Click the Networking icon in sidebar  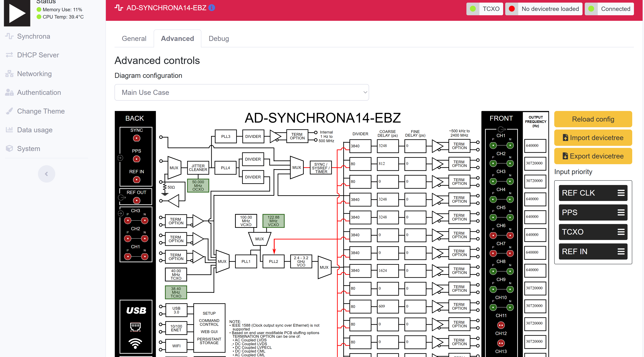(x=10, y=74)
